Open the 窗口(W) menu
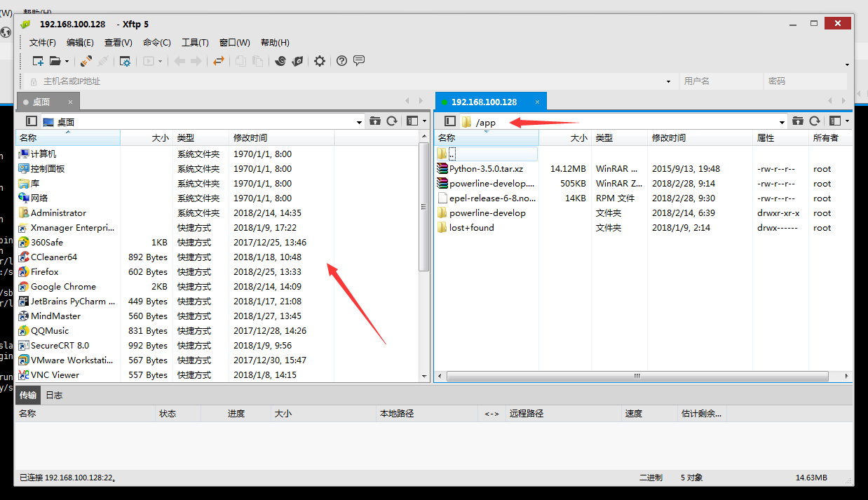868x500 pixels. click(x=234, y=43)
